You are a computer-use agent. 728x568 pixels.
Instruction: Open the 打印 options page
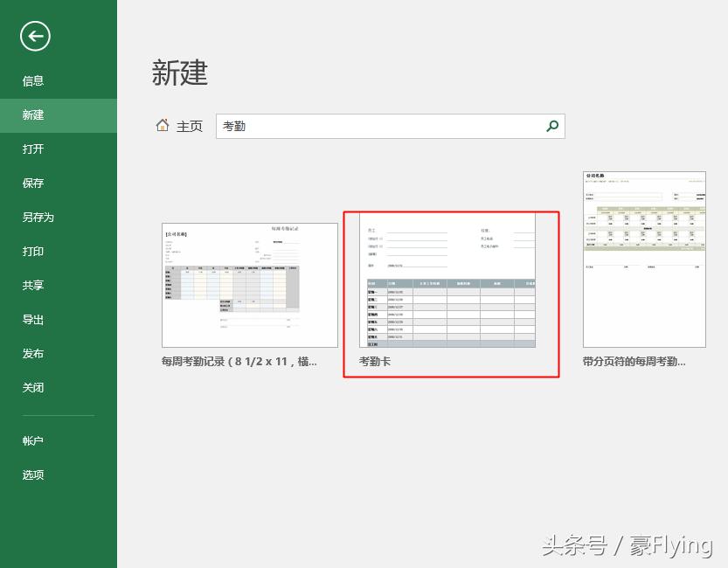click(32, 251)
